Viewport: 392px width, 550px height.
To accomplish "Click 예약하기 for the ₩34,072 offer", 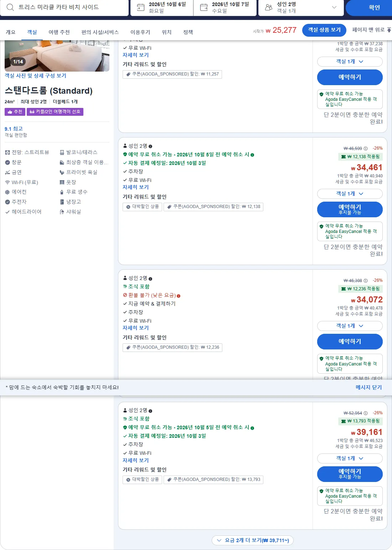I will click(x=350, y=342).
